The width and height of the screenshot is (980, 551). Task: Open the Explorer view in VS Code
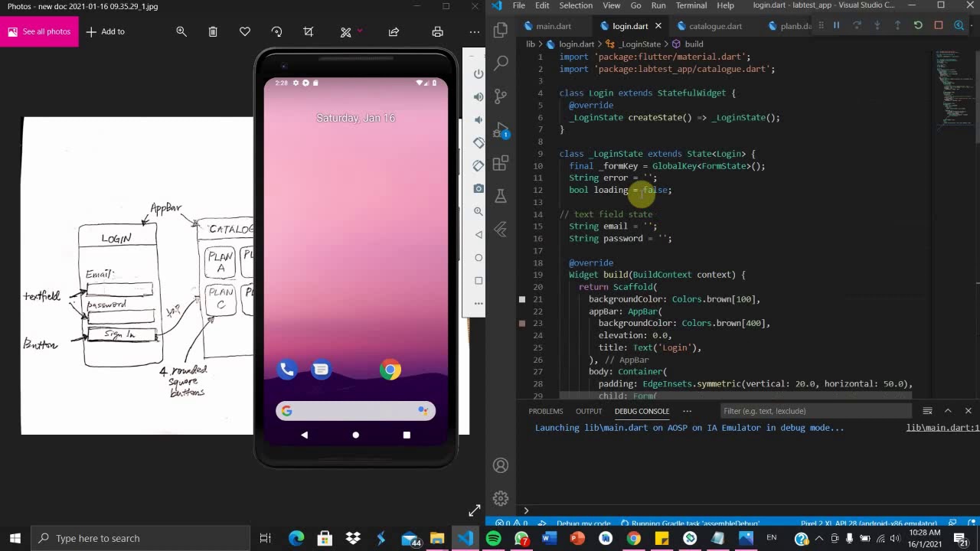[x=501, y=30]
